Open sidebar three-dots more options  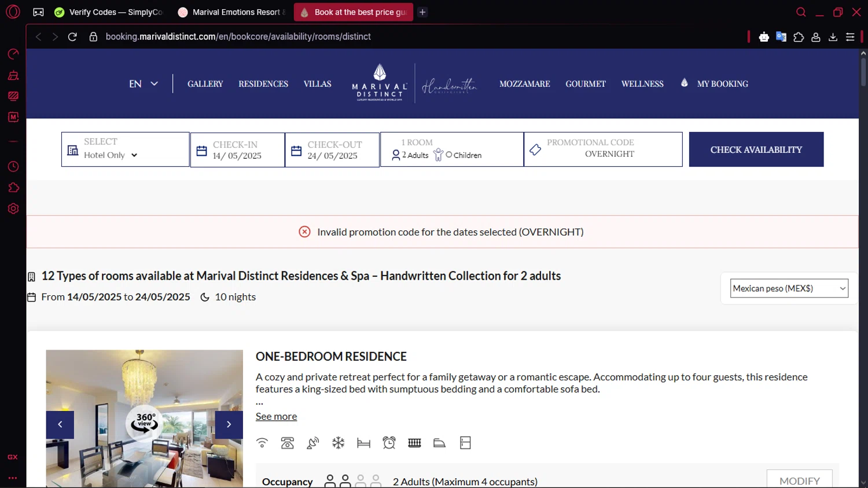(13, 478)
